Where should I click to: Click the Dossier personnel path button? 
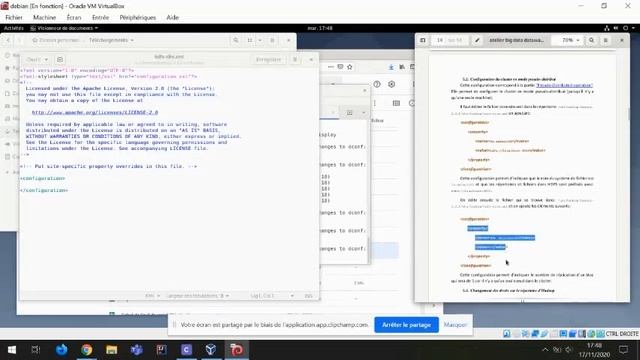56,40
